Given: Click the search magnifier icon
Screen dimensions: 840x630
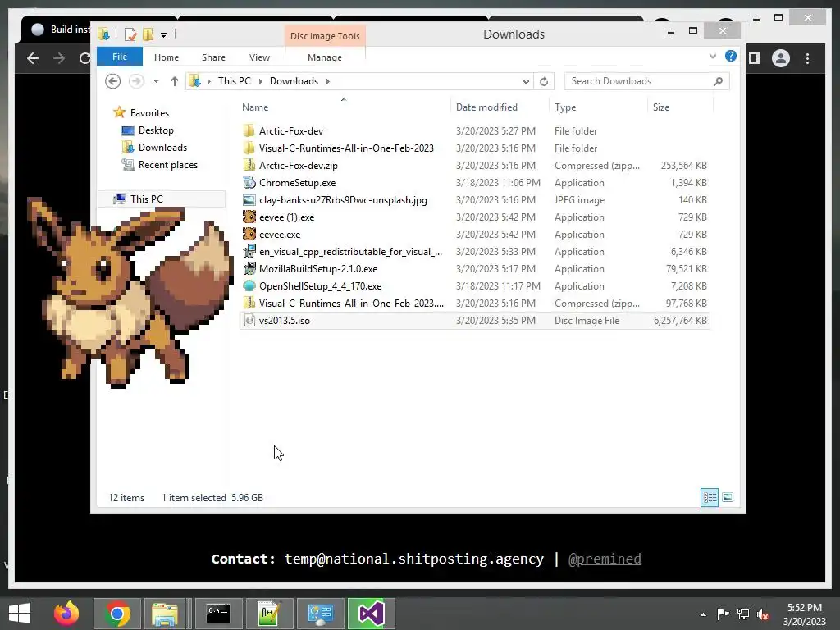Looking at the screenshot, I should pos(719,81).
